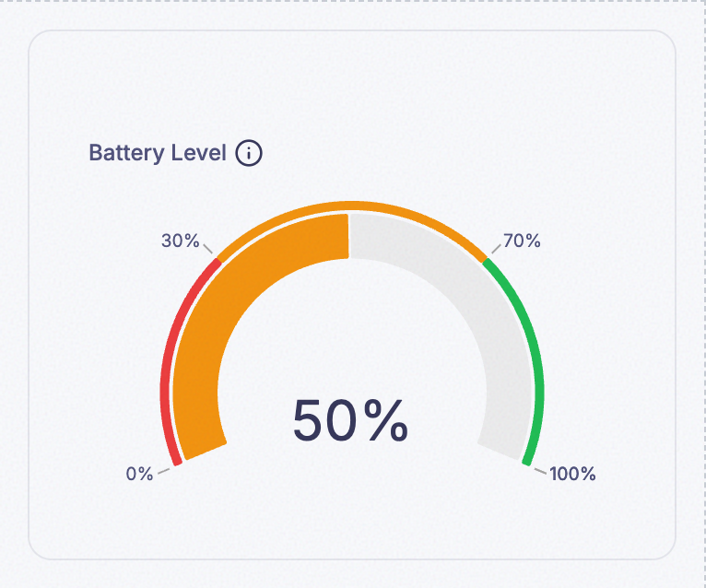
Task: Click the tick mark beside 100%
Action: click(540, 471)
